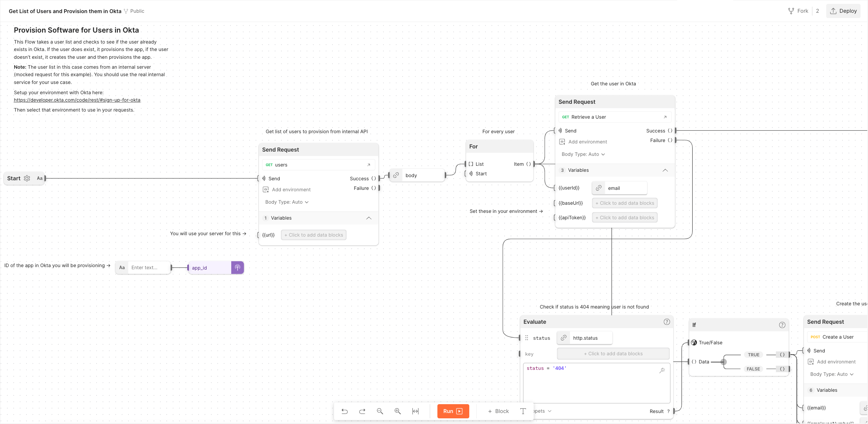Select the GET Retrieve a User request selector
The image size is (868, 424).
tap(615, 117)
